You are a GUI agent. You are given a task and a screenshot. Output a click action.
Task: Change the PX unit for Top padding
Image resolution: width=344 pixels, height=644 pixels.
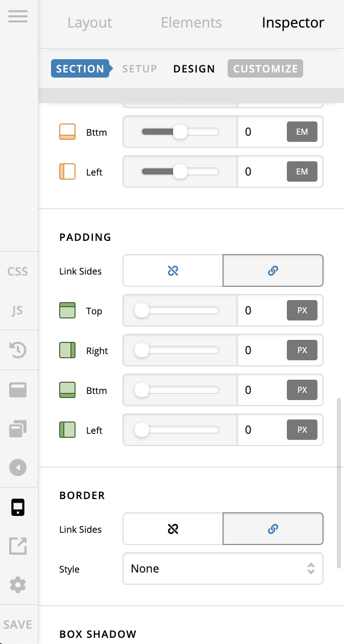(302, 310)
